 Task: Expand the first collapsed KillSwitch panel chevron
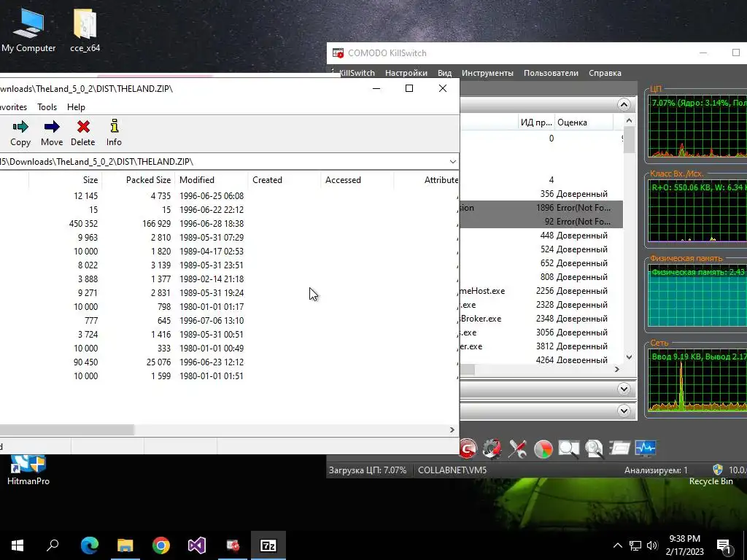coord(624,389)
